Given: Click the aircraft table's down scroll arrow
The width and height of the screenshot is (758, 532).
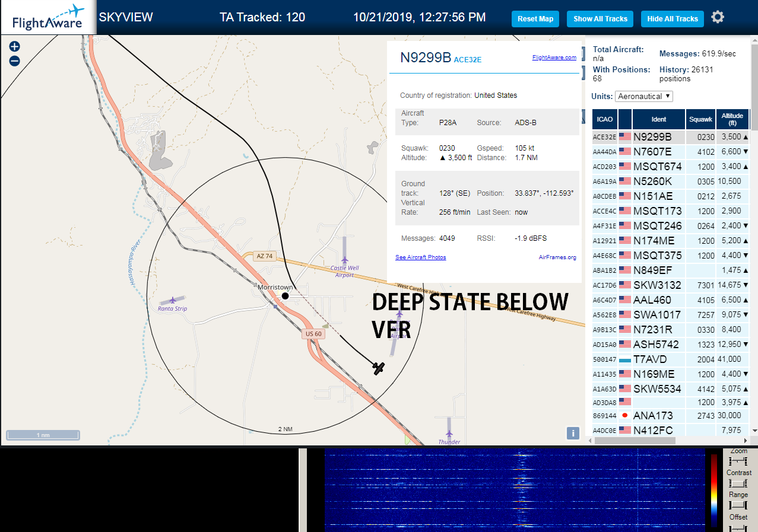Looking at the screenshot, I should (754, 431).
